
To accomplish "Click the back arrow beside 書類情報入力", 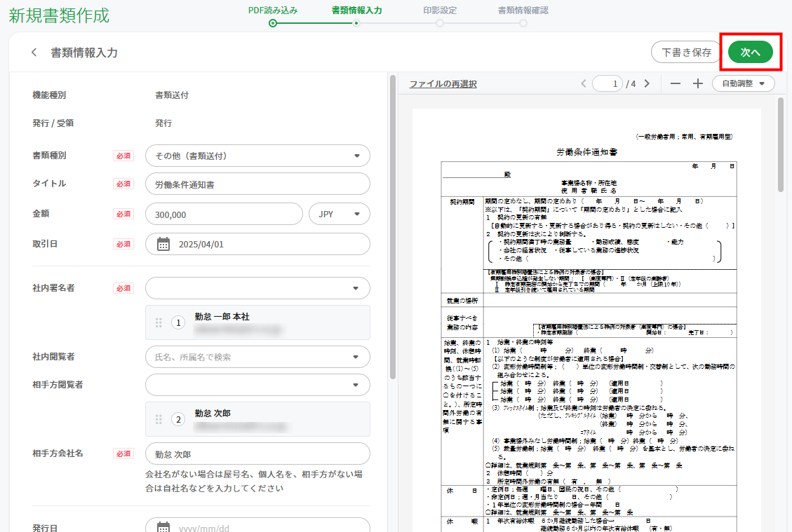I will (34, 53).
